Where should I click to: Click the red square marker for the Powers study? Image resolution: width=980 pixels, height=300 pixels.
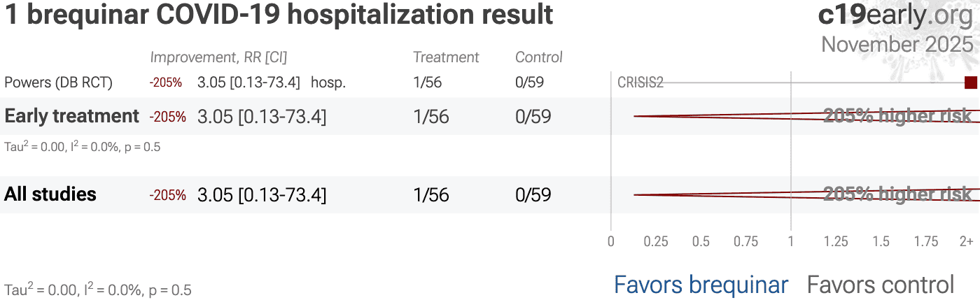tap(970, 83)
